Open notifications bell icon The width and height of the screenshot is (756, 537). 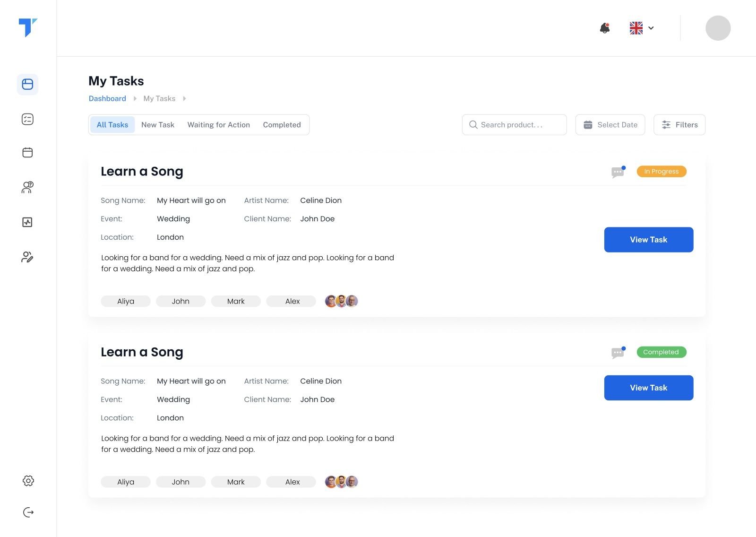point(605,28)
